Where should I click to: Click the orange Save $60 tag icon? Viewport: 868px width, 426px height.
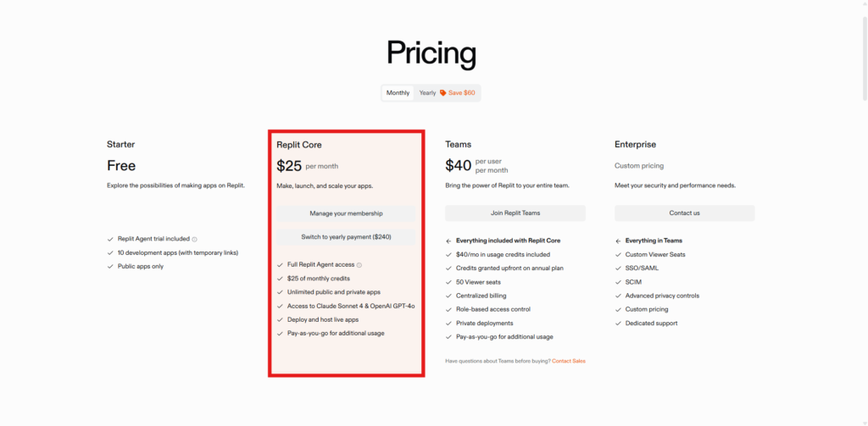coord(442,93)
